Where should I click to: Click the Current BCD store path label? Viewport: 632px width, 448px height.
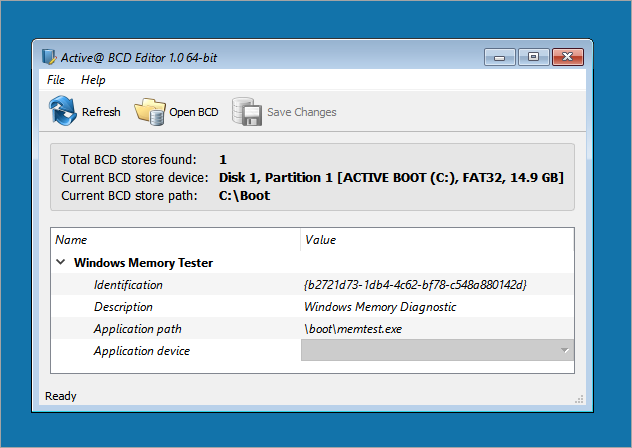coord(129,196)
